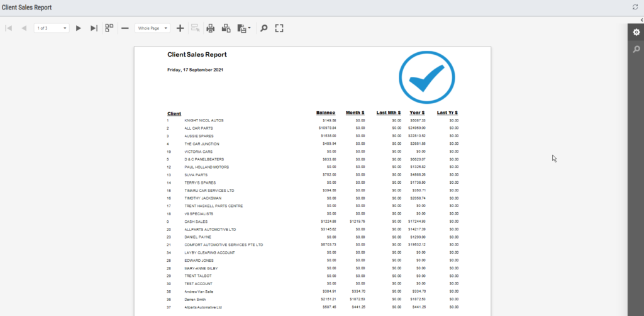Click the Allparts Automotive Ltd lowercase entry
Viewport: 644px width, 316px height.
(203, 307)
